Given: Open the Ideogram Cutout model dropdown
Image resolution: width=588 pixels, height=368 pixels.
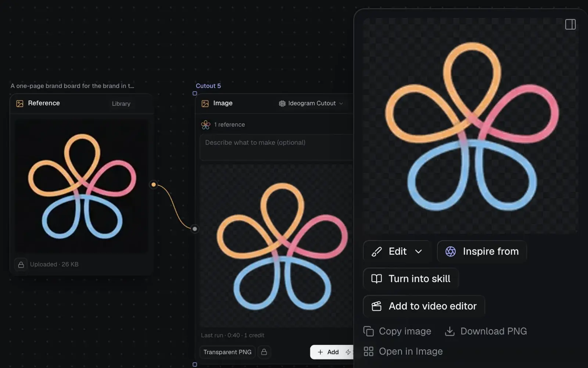Looking at the screenshot, I should [311, 103].
